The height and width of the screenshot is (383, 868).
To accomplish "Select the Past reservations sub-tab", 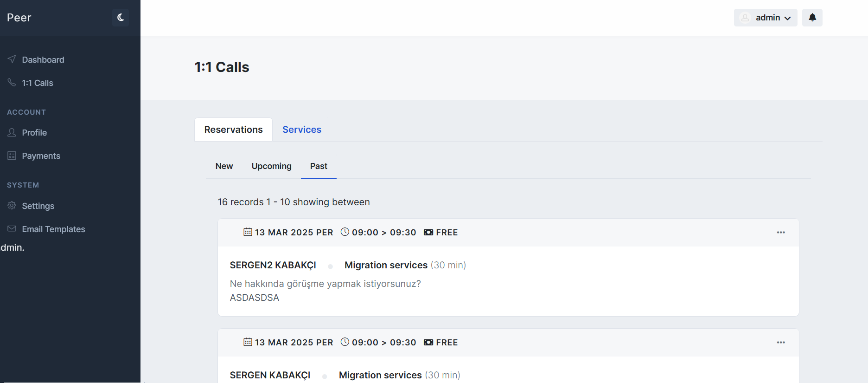I will [x=319, y=166].
